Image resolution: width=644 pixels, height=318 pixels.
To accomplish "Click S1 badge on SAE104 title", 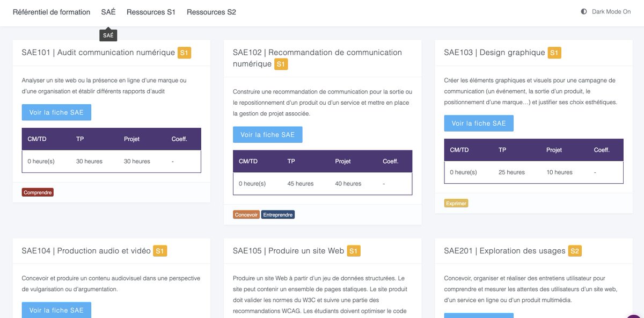I will coord(160,251).
